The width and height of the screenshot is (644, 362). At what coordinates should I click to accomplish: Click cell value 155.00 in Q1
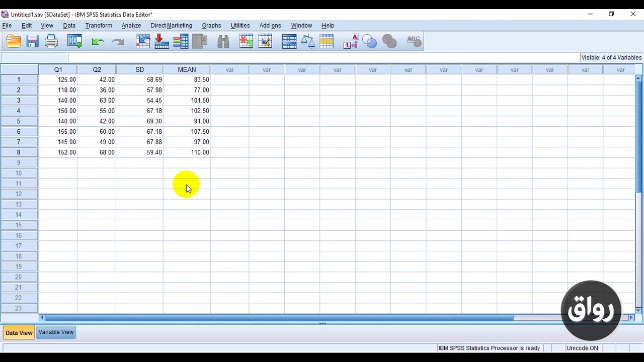[58, 132]
